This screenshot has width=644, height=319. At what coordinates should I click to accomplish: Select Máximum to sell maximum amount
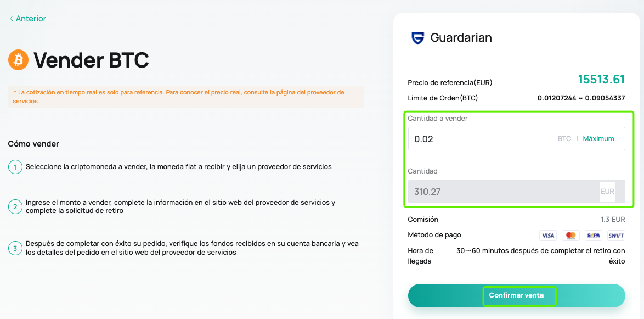coord(598,138)
